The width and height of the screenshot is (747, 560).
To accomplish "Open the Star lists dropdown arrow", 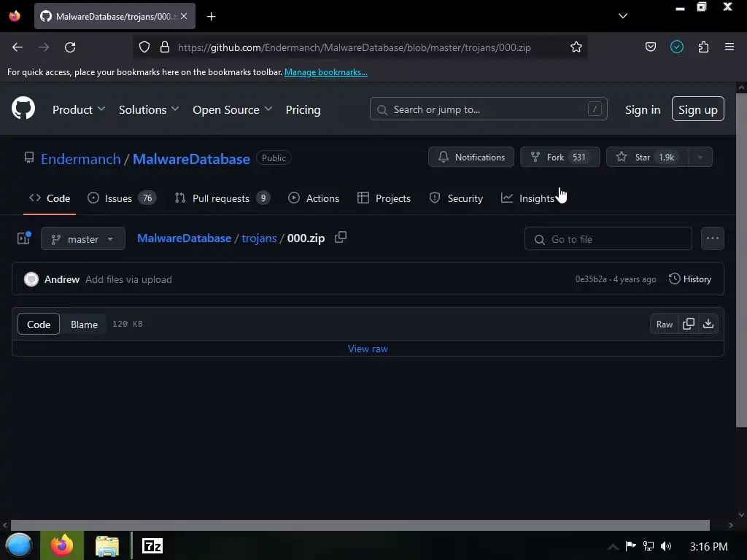I will 700,157.
